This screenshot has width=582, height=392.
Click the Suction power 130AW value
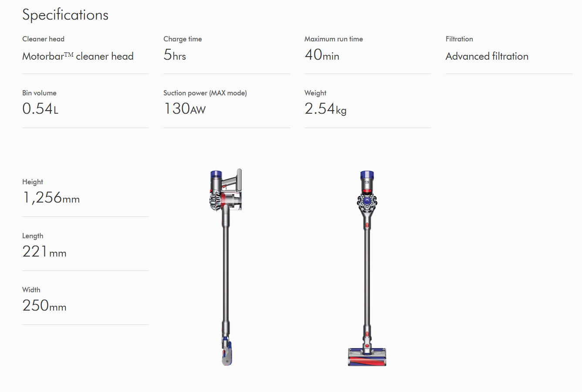(x=185, y=108)
